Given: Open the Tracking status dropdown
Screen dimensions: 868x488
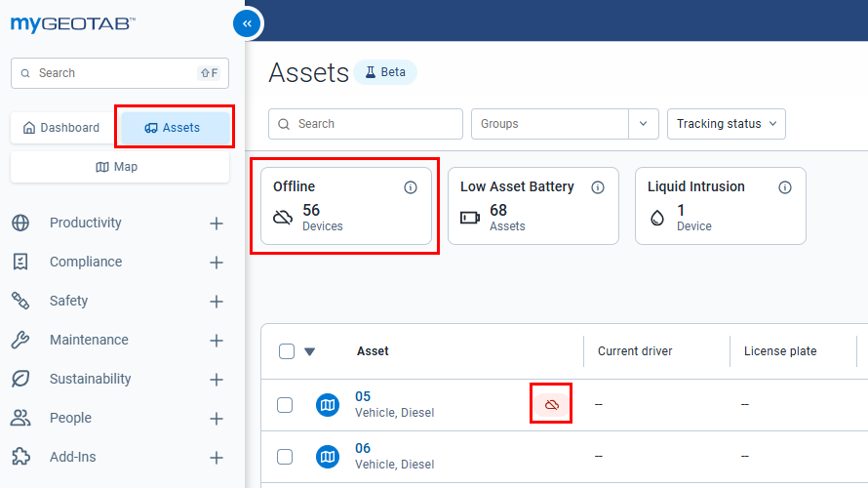Looking at the screenshot, I should (x=727, y=124).
